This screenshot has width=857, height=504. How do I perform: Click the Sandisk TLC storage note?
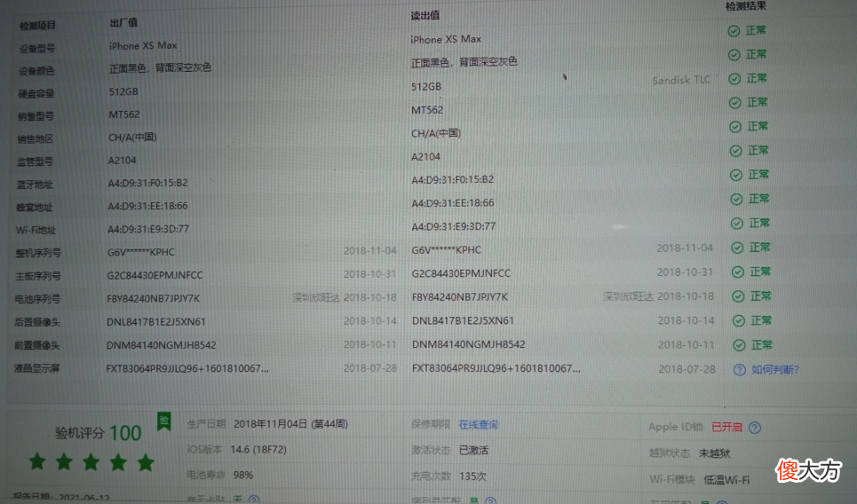[x=681, y=80]
